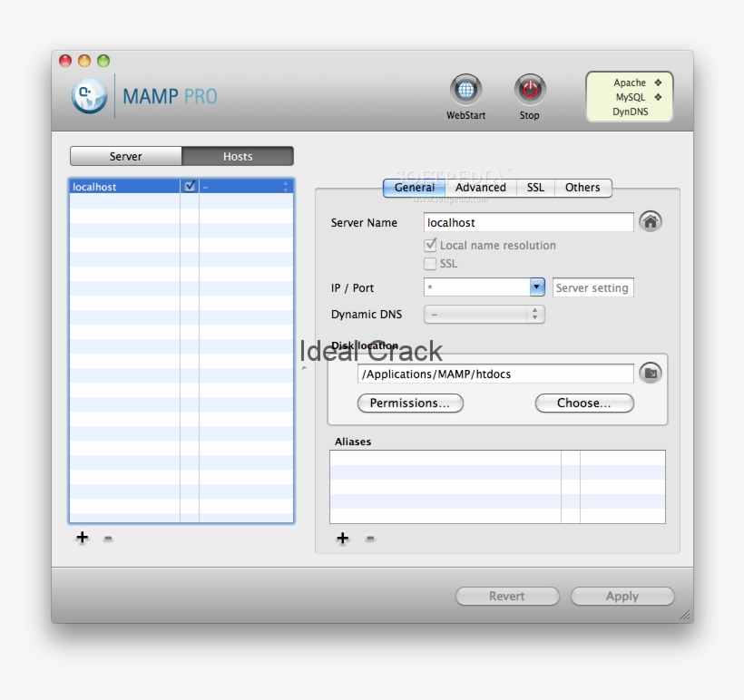Image resolution: width=744 pixels, height=700 pixels.
Task: Select the Server Name text field
Action: pos(528,221)
